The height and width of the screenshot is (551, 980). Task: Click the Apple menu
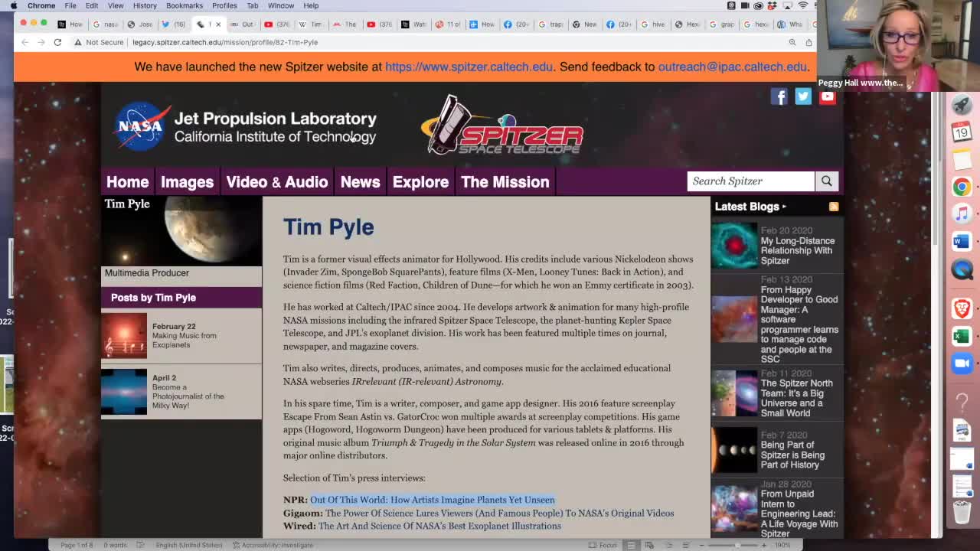click(13, 5)
